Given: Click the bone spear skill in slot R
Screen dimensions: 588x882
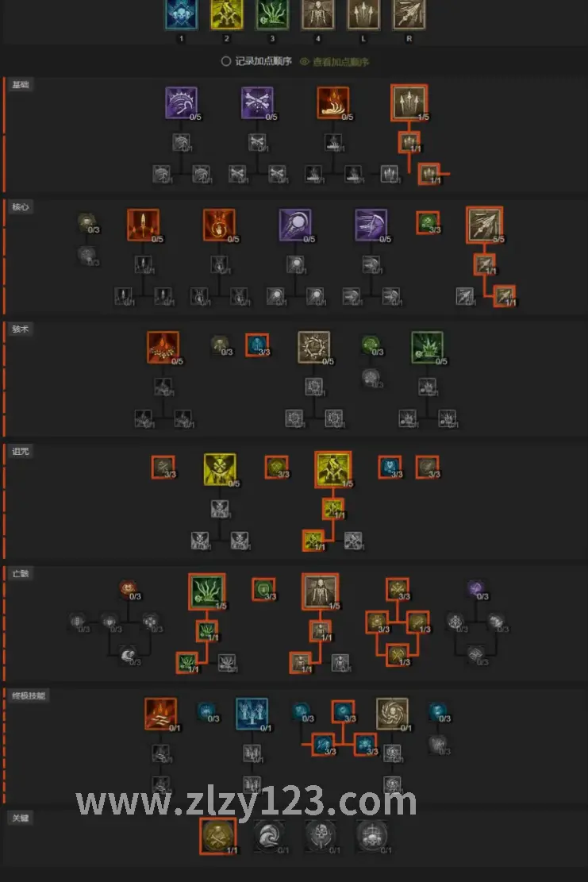Looking at the screenshot, I should [x=409, y=13].
